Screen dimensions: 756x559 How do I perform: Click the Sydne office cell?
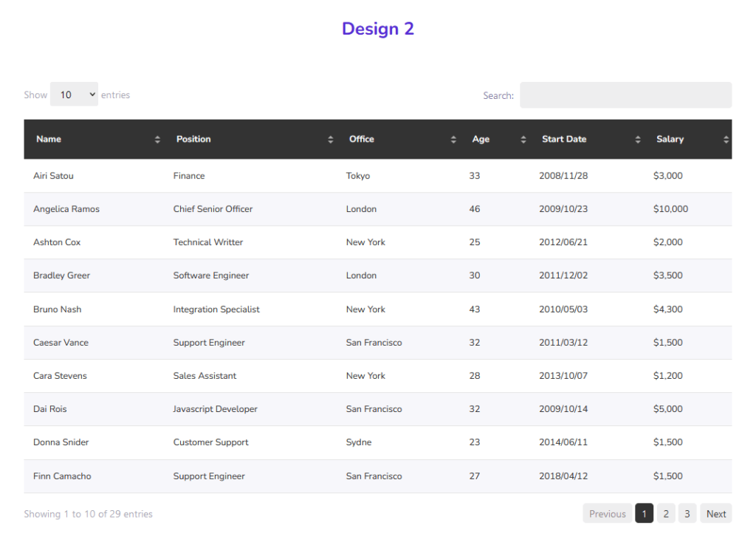(359, 442)
